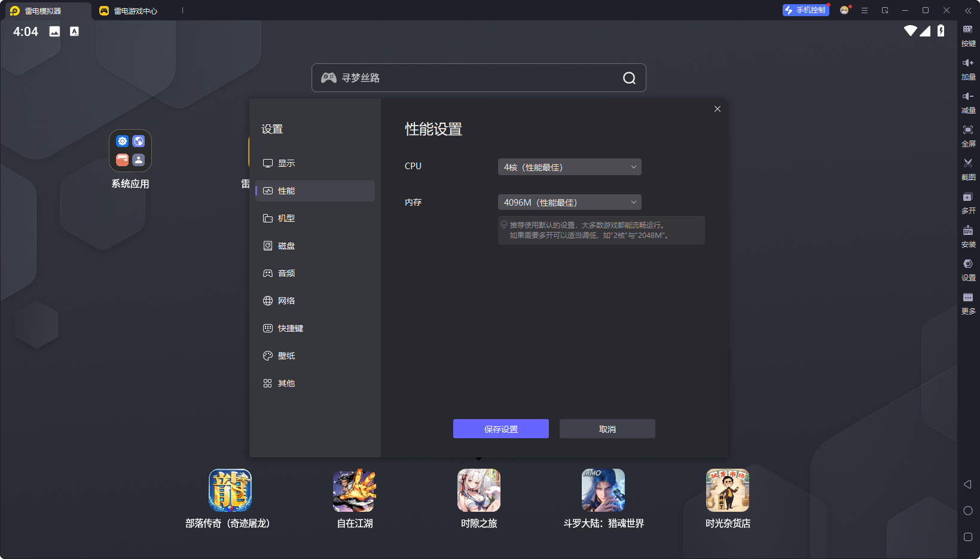Screen dimensions: 980x559
Task: Close the settings dialog with X
Action: coord(718,109)
